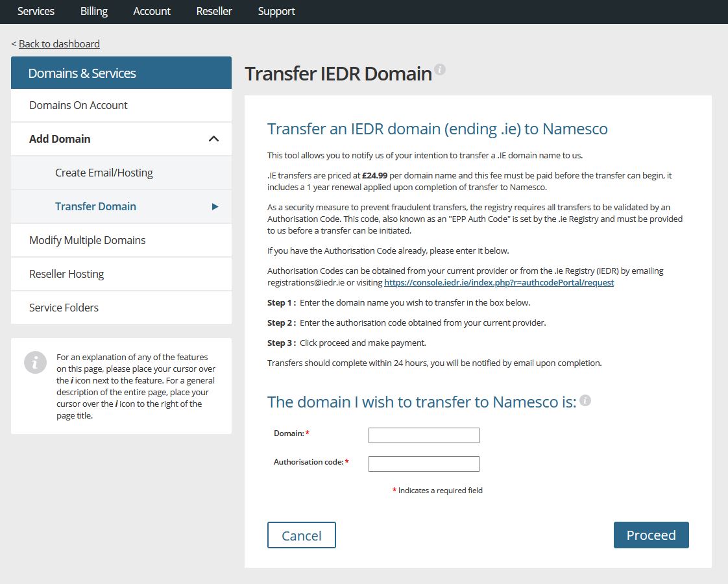This screenshot has height=584, width=728.
Task: Click the 'Authorisation code:' field label
Action: click(308, 462)
